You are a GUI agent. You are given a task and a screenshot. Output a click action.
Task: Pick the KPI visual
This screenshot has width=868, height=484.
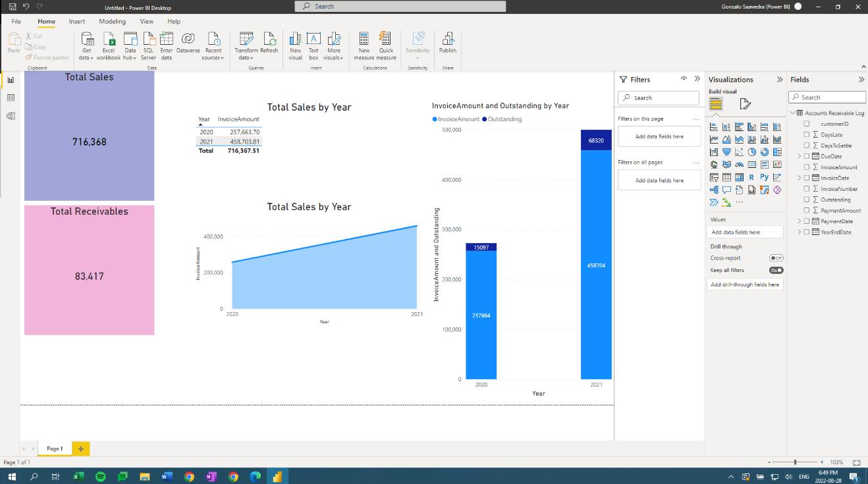tap(777, 165)
